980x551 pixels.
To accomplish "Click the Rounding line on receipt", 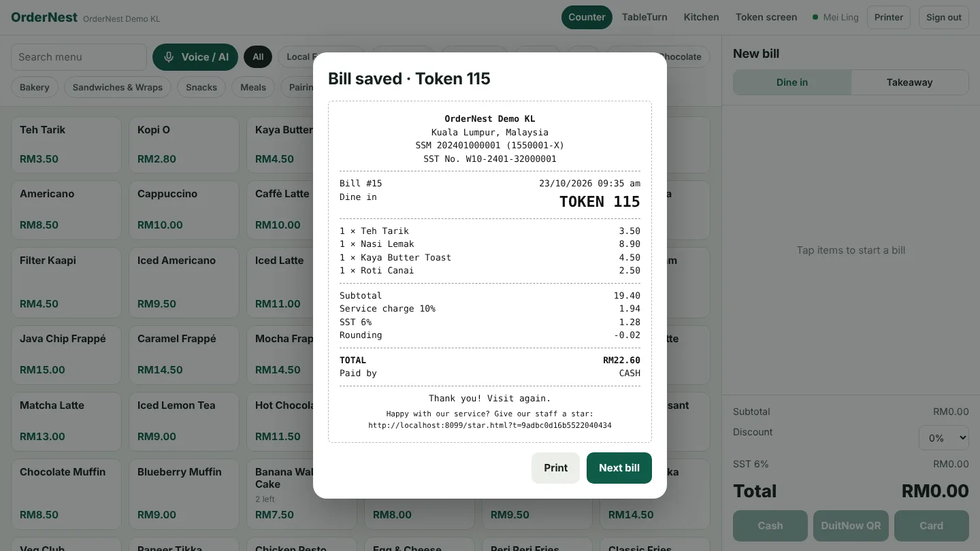I will (x=490, y=335).
